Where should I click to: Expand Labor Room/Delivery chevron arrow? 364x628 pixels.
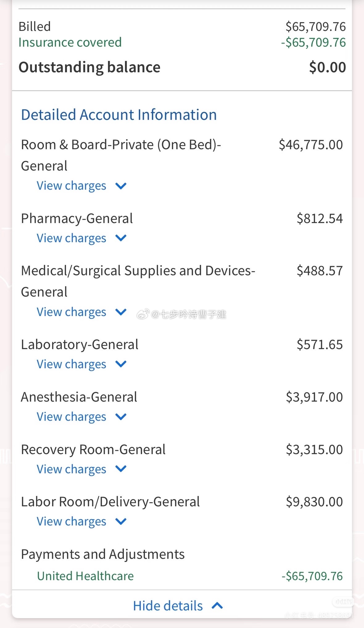121,521
